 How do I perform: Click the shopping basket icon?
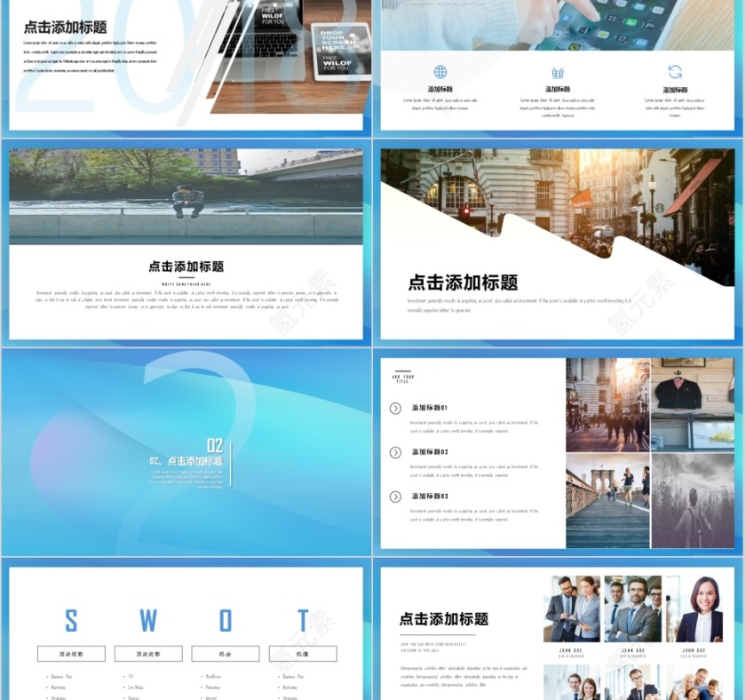click(558, 73)
